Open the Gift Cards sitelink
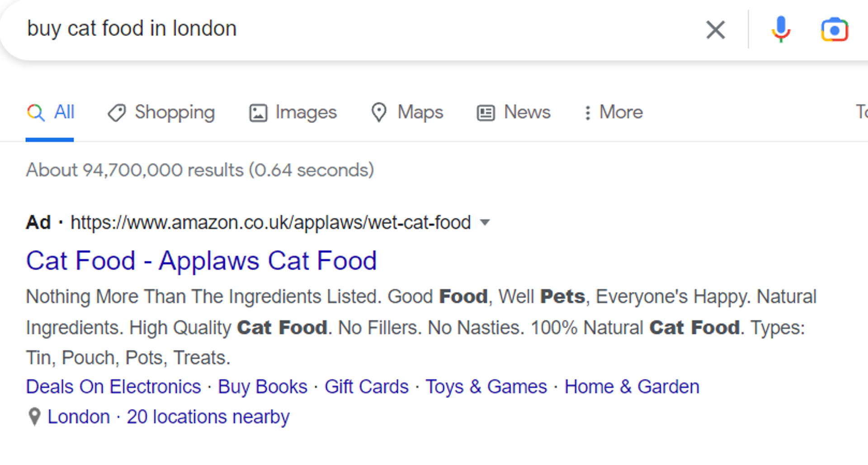The image size is (868, 465). coord(367,387)
